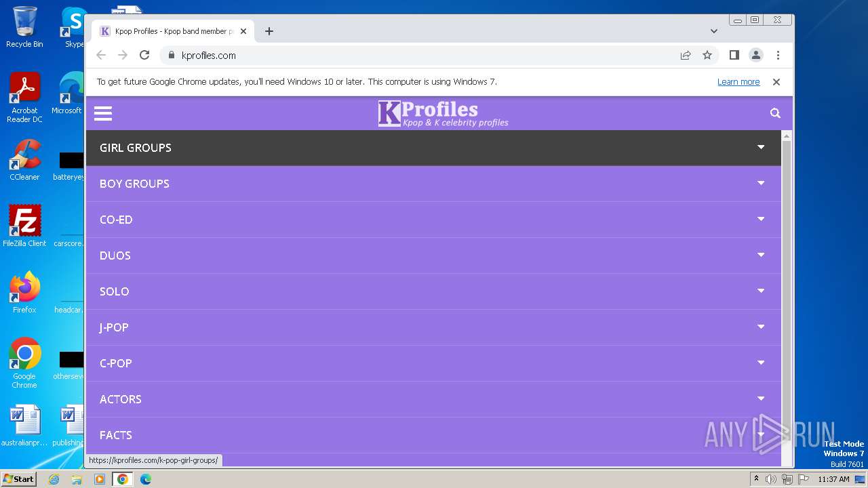The width and height of the screenshot is (868, 488).
Task: Select FileZilla Client desktop icon
Action: 24,226
